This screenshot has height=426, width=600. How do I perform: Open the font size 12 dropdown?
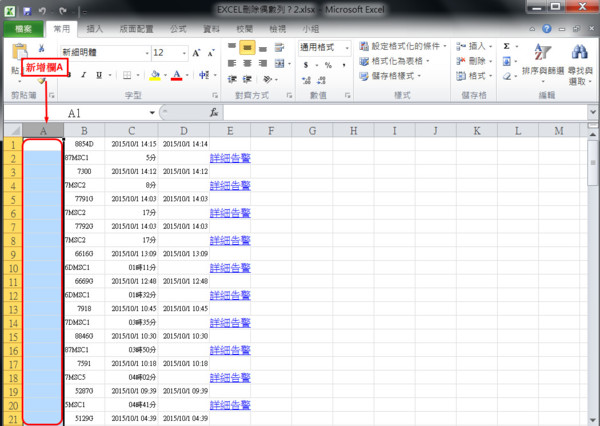click(x=184, y=53)
